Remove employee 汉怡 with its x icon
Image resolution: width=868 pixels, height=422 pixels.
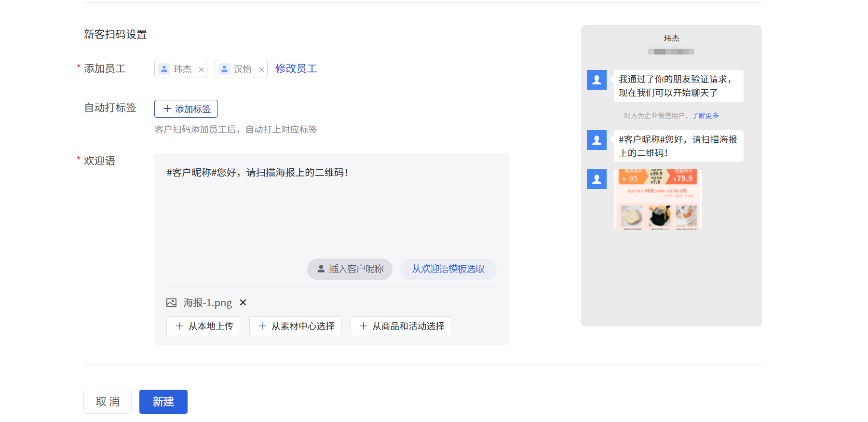tap(261, 69)
